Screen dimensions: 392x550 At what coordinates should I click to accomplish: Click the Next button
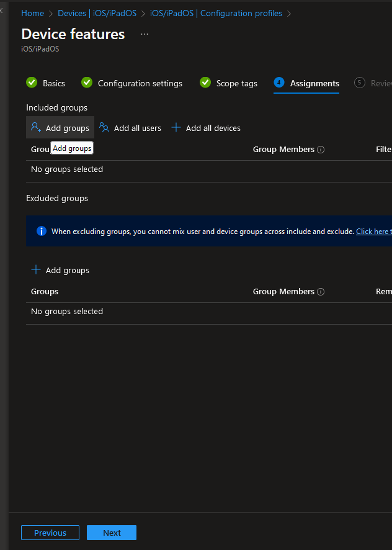[112, 533]
